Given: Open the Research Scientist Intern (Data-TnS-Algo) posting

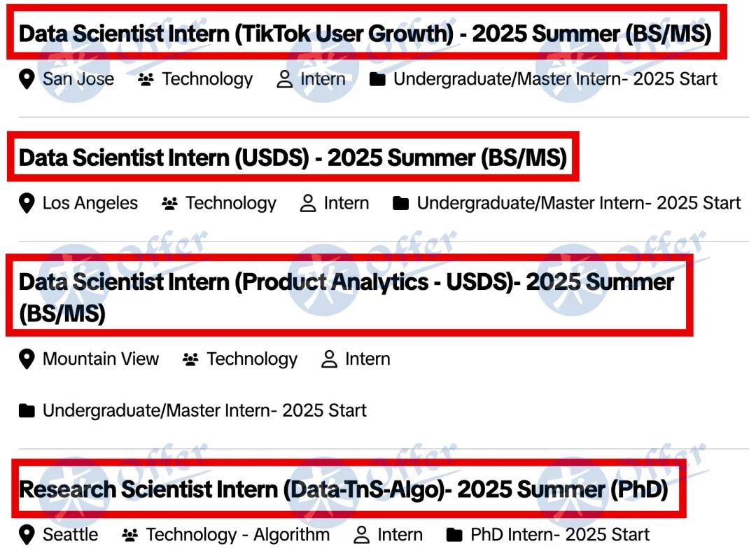Looking at the screenshot, I should (x=343, y=489).
